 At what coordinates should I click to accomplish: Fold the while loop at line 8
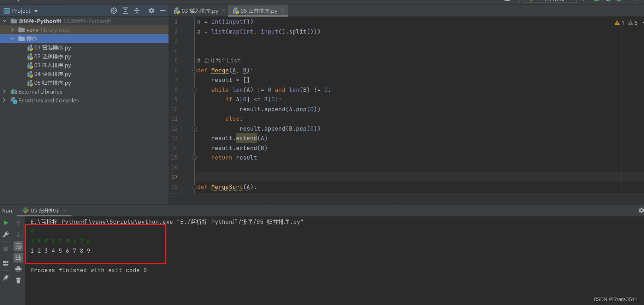tap(194, 90)
